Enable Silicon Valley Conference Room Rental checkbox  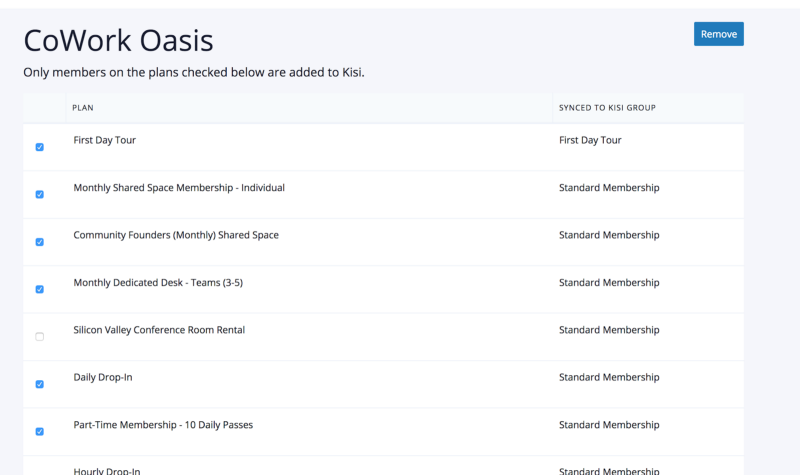point(39,337)
